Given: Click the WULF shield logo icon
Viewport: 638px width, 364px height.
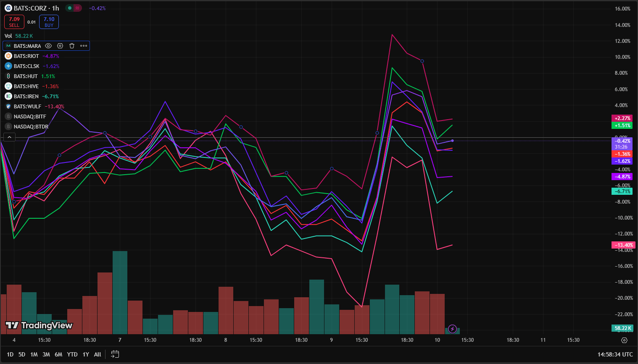Looking at the screenshot, I should 8,106.
